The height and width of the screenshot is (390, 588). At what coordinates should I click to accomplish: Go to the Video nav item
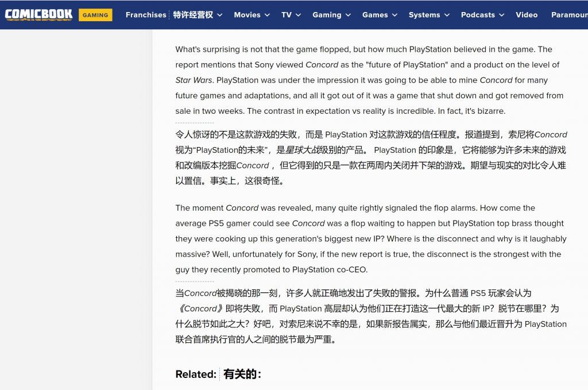click(527, 15)
